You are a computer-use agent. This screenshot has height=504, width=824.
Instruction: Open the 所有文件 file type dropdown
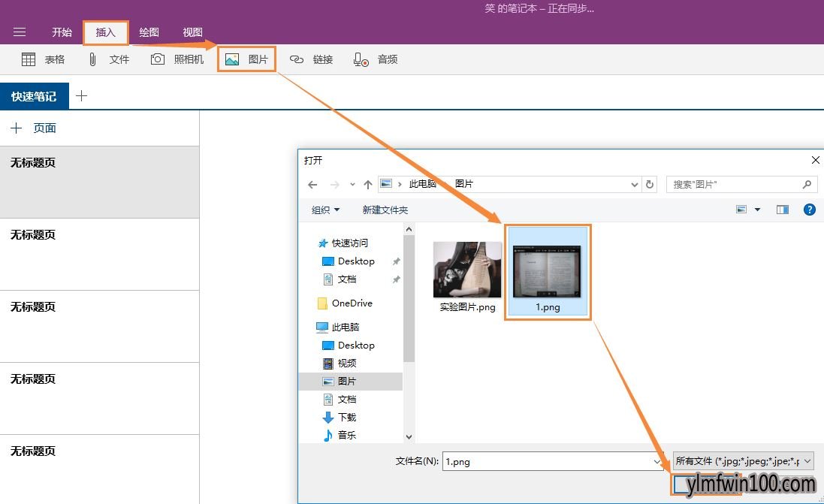point(743,461)
